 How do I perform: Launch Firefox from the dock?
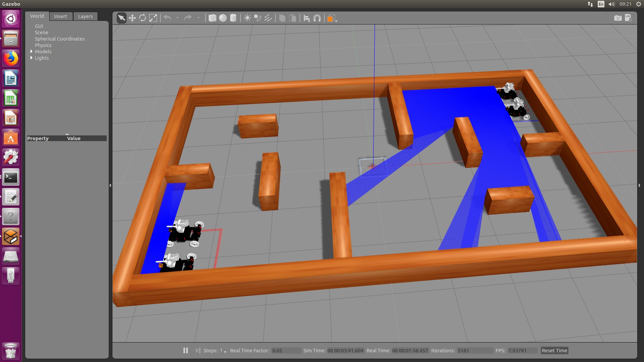(11, 58)
